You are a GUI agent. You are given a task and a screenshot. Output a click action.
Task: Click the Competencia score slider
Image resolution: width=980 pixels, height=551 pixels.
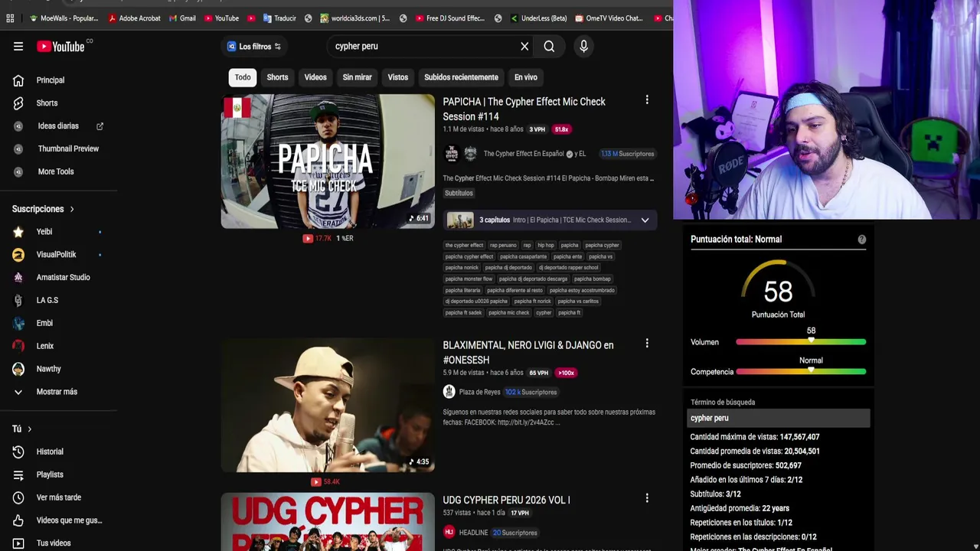point(801,372)
